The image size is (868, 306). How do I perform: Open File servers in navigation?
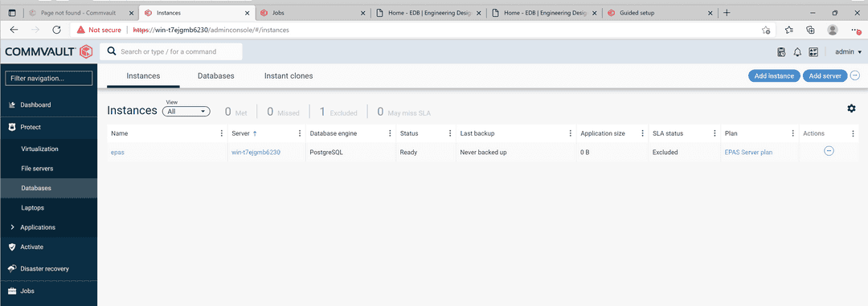click(37, 168)
